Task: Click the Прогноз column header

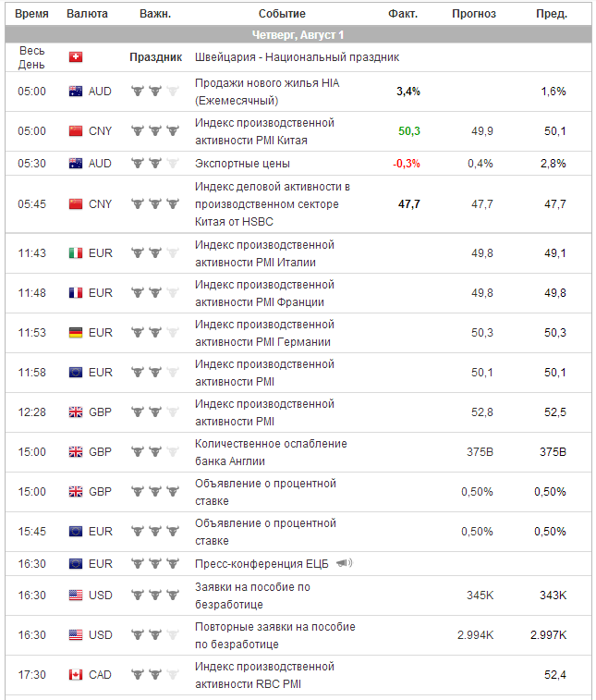Action: pyautogui.click(x=473, y=14)
